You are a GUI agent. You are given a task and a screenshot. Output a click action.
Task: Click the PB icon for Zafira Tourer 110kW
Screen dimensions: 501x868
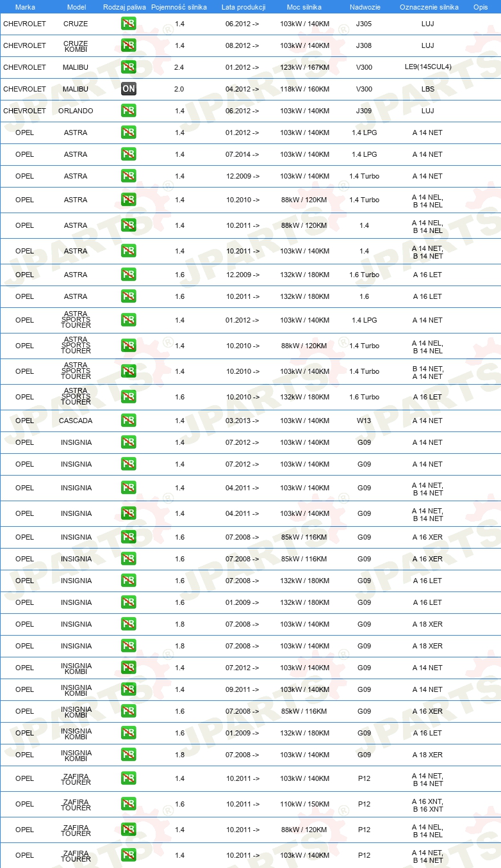coord(129,804)
